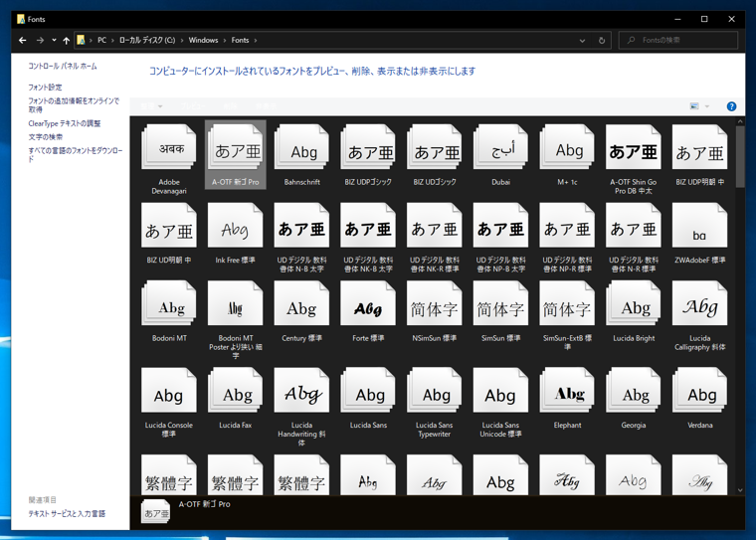Expand the chevron after Fonts in address bar
Screen dimensions: 756x540
256,41
